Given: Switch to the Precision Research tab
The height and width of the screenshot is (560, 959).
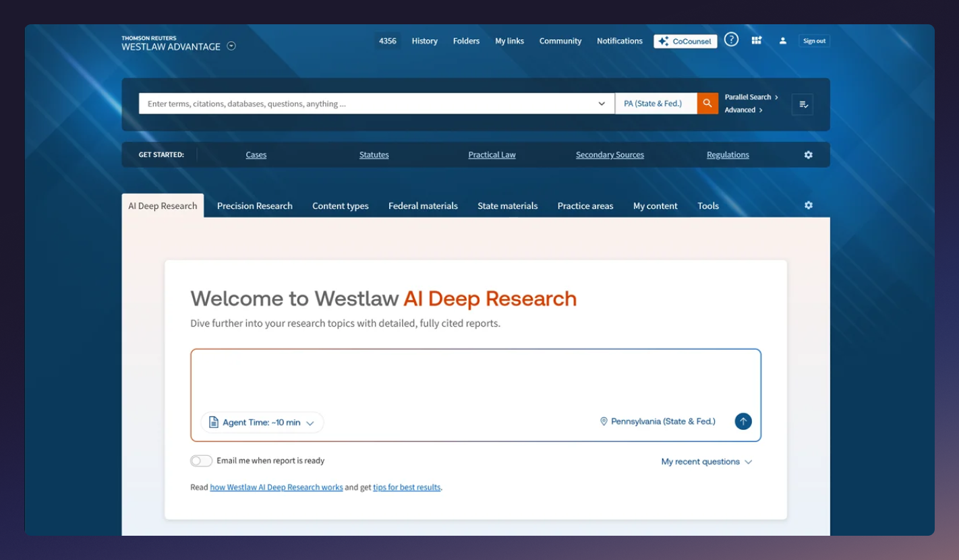Looking at the screenshot, I should pos(254,206).
